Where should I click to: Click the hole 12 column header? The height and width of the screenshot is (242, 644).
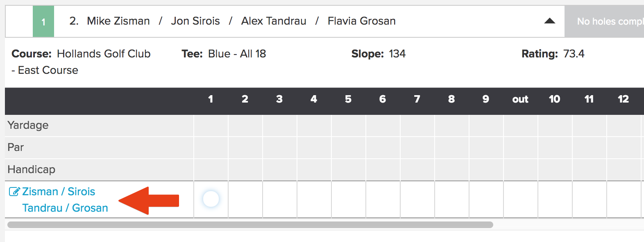pyautogui.click(x=623, y=99)
